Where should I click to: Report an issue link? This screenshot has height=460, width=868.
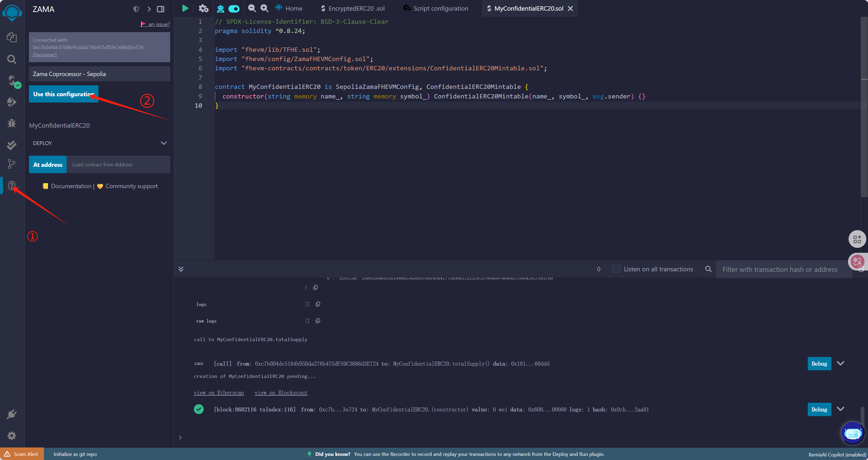[155, 24]
